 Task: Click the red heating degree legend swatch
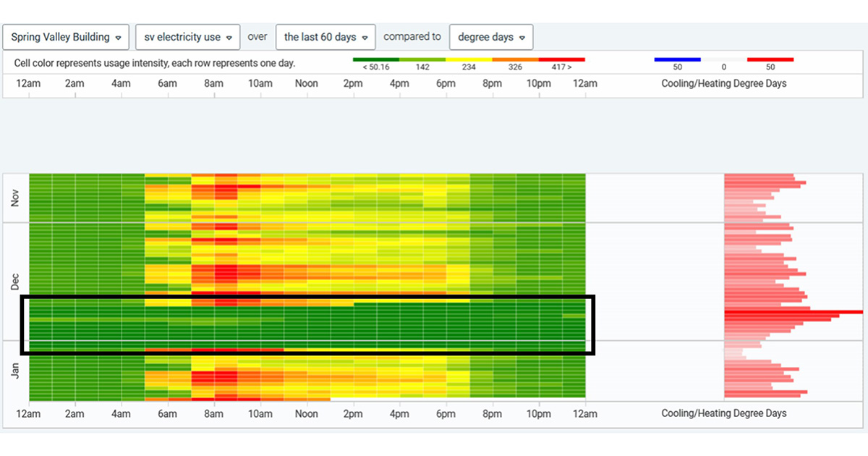pyautogui.click(x=770, y=59)
